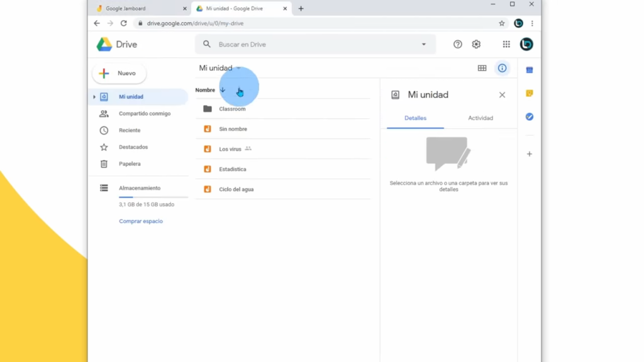Click the browser address bar URL
The width and height of the screenshot is (644, 362).
(195, 23)
